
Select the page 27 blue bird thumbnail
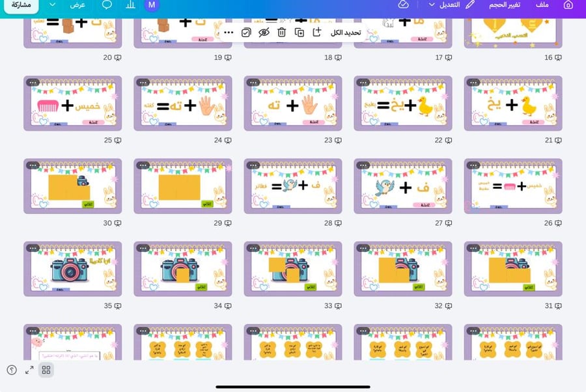click(403, 186)
